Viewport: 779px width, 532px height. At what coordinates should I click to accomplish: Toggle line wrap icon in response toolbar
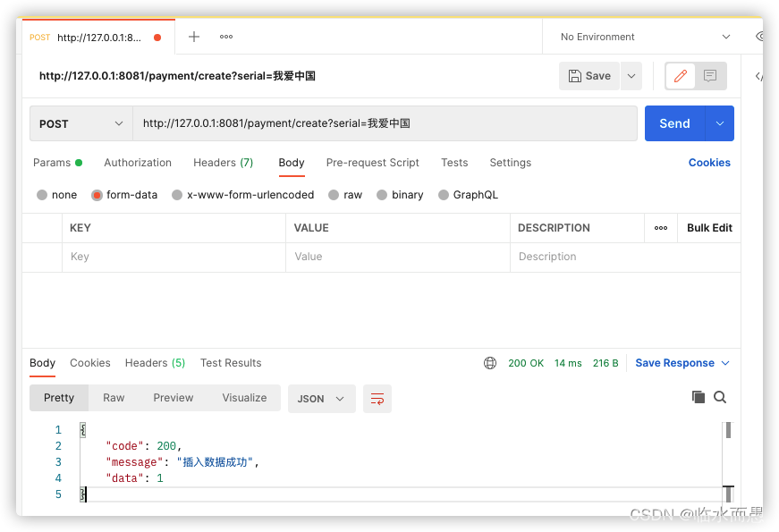coord(377,399)
